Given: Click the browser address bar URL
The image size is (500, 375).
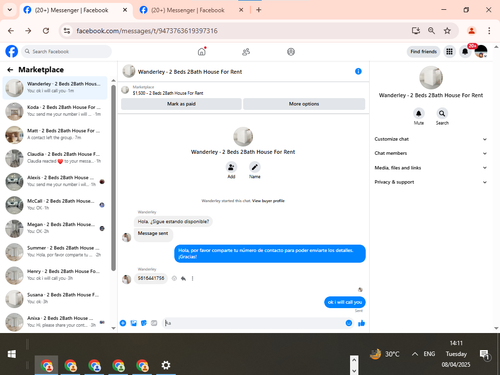Looking at the screenshot, I should point(147,31).
